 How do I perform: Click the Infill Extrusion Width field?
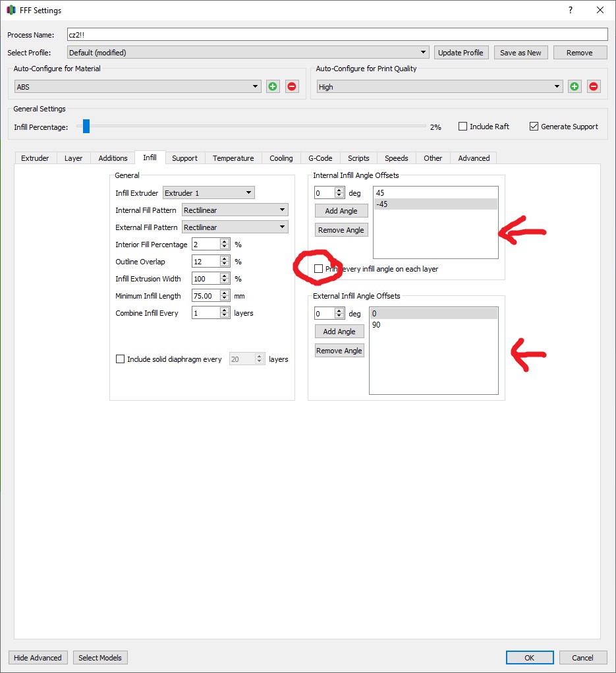pos(206,279)
